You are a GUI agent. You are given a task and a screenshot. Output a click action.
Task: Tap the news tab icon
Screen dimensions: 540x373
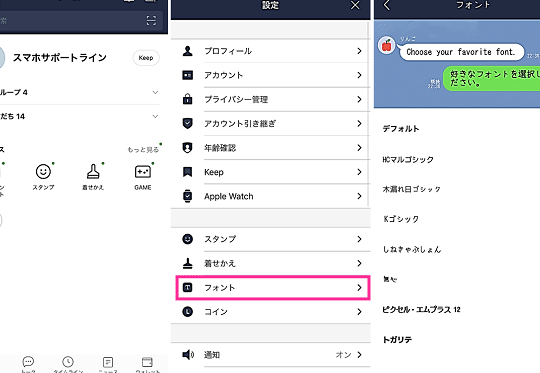click(x=108, y=362)
